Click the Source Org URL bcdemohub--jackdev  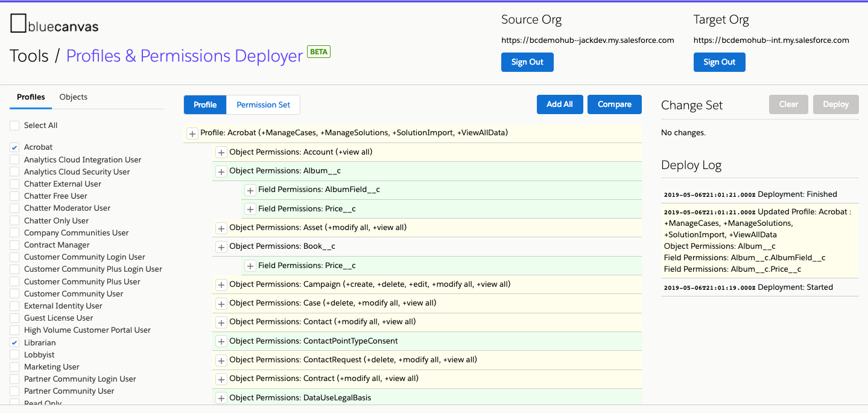[588, 40]
